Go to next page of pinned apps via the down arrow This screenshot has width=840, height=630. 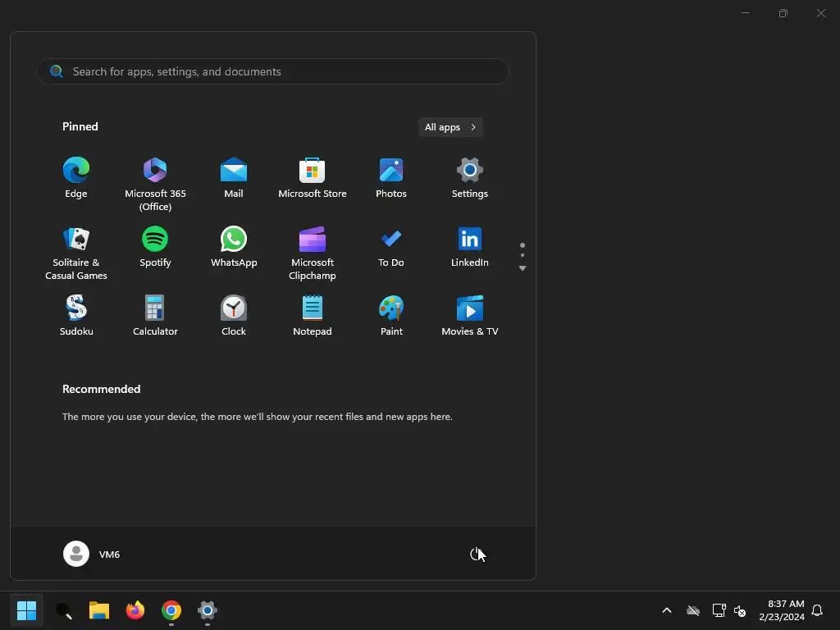(523, 268)
